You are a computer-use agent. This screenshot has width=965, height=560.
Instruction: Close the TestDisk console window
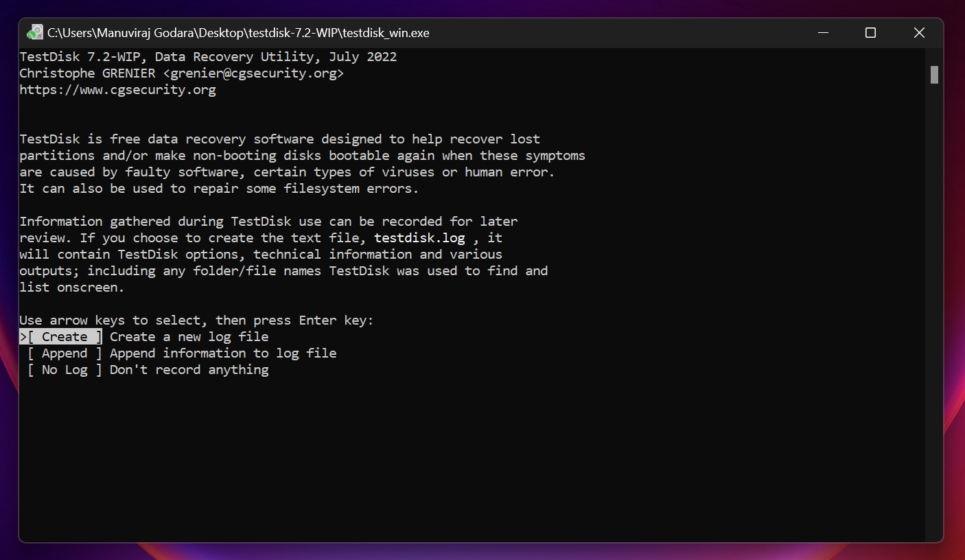click(x=919, y=32)
